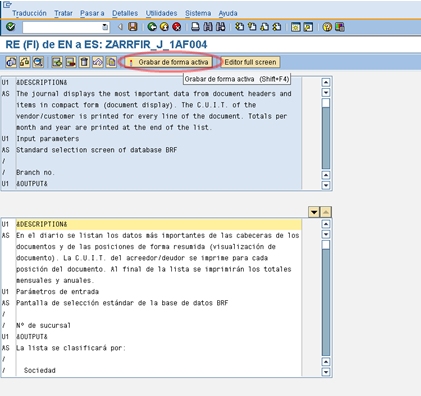The image size is (421, 396).
Task: Click the Grabar de forma activa button
Action: coord(169,62)
